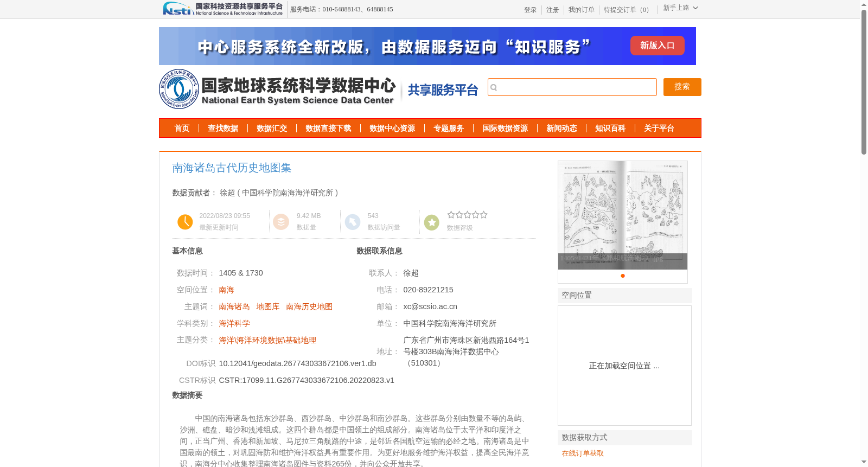Open 专题服务 navigation item
The height and width of the screenshot is (467, 868).
[x=449, y=129]
